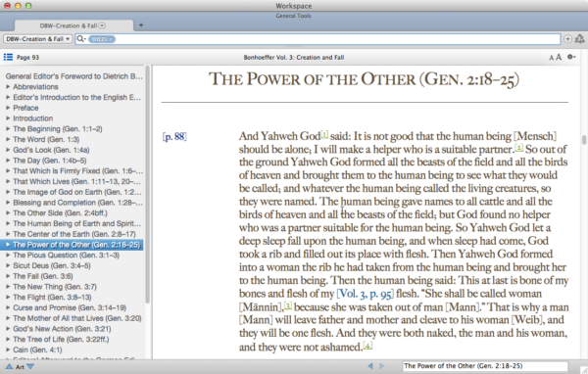Open the gear display settings menu

571,57
